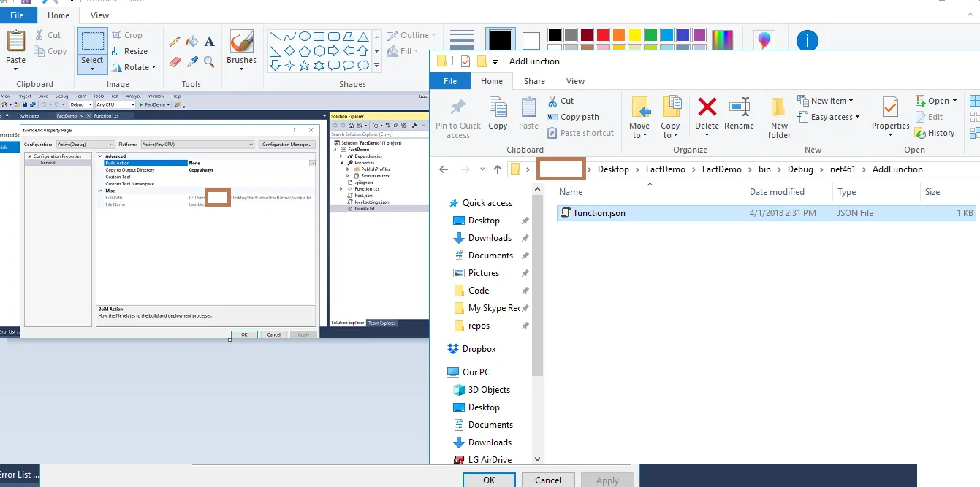Open the Paint File menu
Image resolution: width=980 pixels, height=487 pixels.
(x=16, y=15)
